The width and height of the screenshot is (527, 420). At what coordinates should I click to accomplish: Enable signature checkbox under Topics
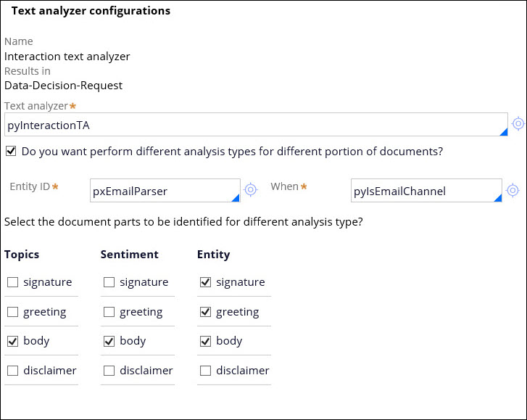(12, 282)
